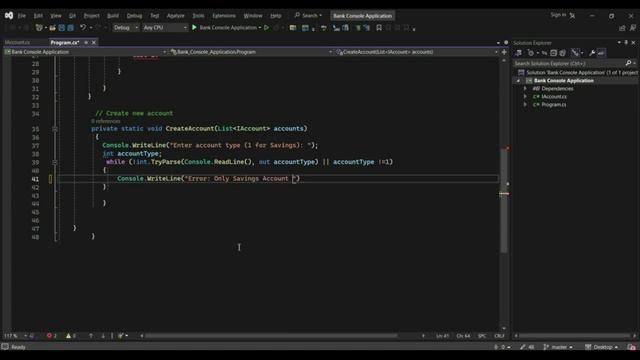
Task: Click Solution Explorer Properties wrench icon
Action: pyautogui.click(x=592, y=53)
